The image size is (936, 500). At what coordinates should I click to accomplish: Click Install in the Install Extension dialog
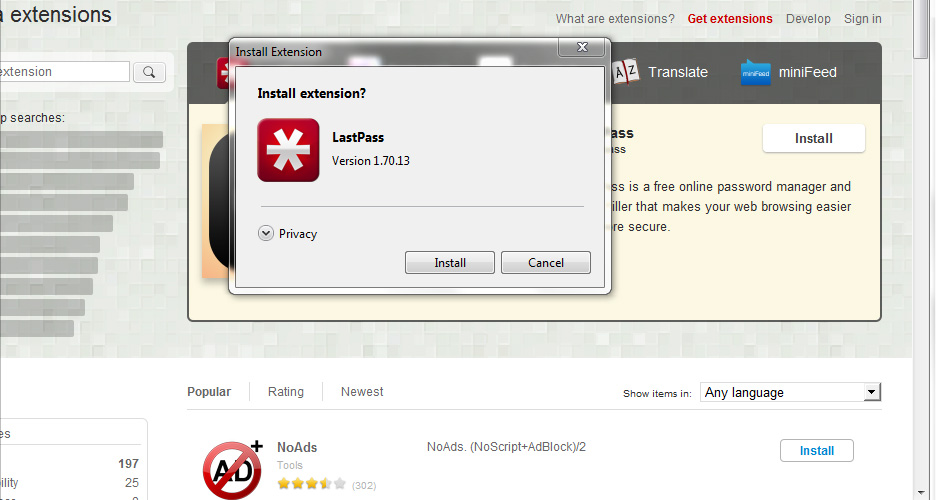coord(449,263)
